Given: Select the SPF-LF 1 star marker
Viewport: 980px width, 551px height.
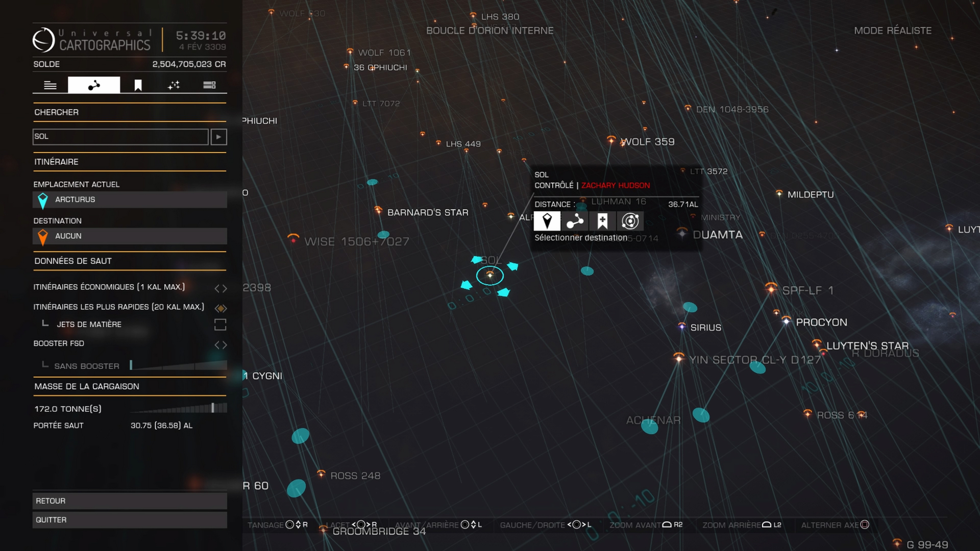Looking at the screenshot, I should tap(771, 288).
